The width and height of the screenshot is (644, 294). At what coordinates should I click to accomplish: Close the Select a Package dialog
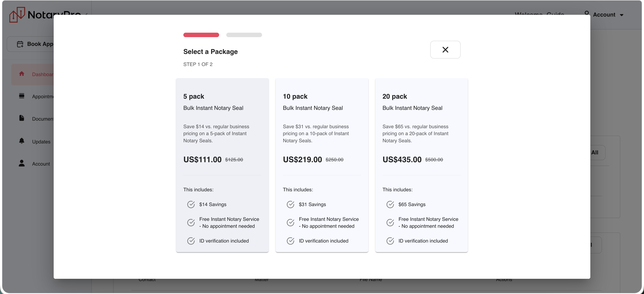coord(445,49)
